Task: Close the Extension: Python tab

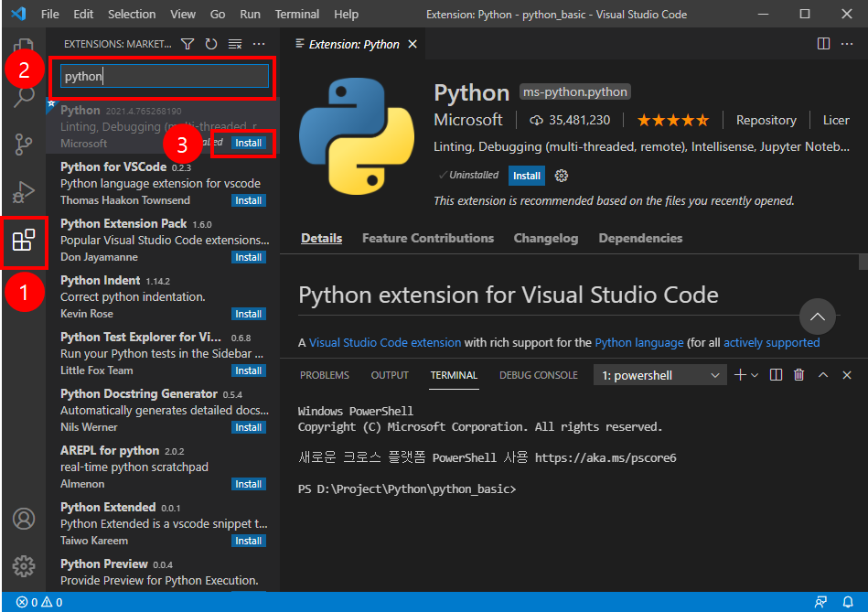Action: tap(413, 44)
